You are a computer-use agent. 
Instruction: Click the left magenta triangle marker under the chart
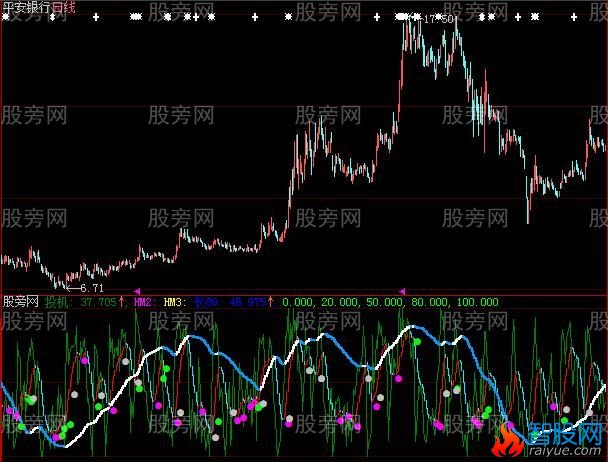pyautogui.click(x=137, y=291)
